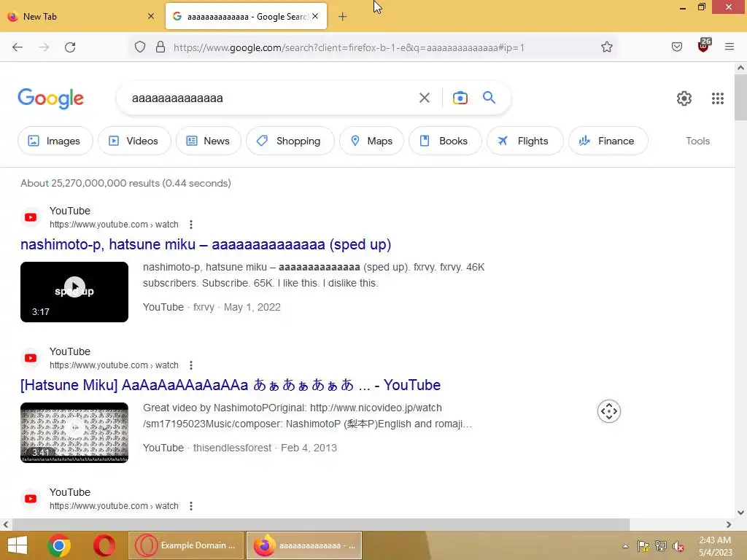The image size is (747, 560).
Task: Click the Firefox aaaaaaaaaaaaaa taskbar button
Action: (x=304, y=545)
